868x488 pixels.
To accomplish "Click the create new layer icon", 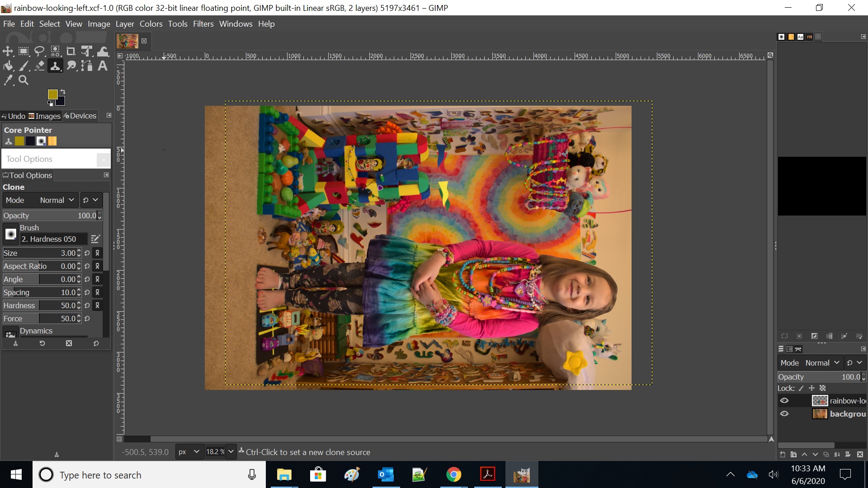I will click(783, 455).
